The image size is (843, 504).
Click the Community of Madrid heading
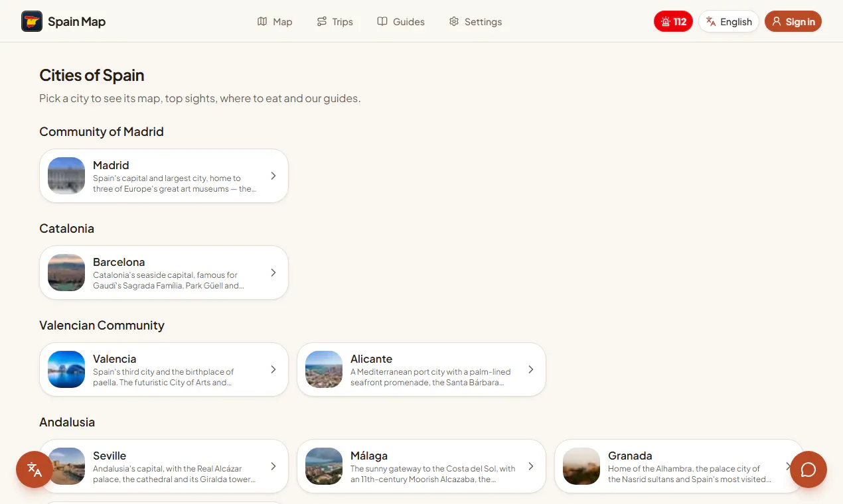102,131
